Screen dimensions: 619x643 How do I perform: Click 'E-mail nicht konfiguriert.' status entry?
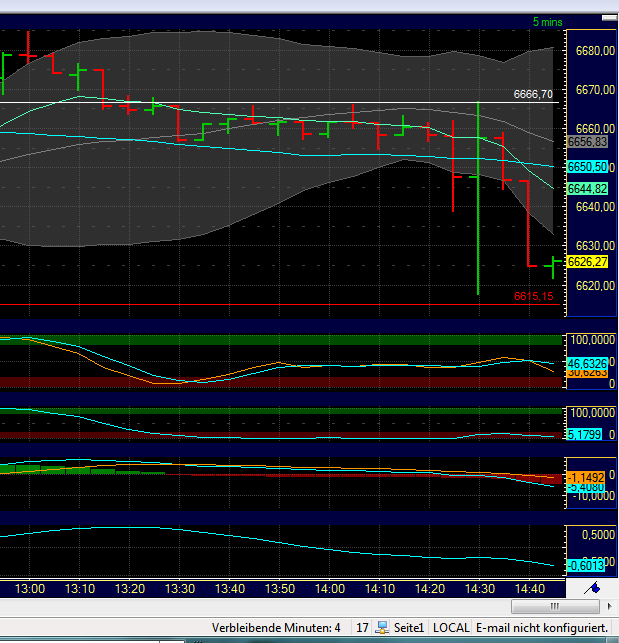pyautogui.click(x=542, y=628)
